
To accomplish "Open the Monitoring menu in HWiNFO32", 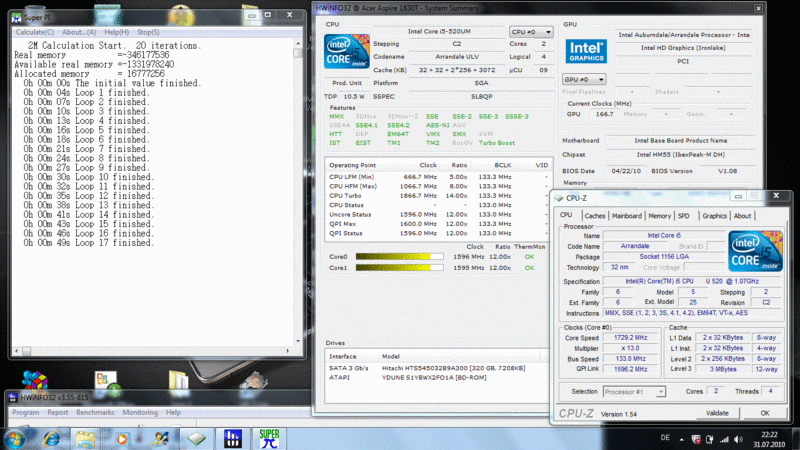I will (140, 412).
